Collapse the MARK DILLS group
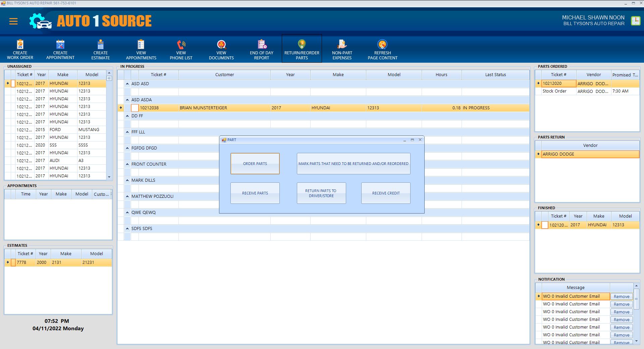Screen dimensions: 644x349 [127, 180]
